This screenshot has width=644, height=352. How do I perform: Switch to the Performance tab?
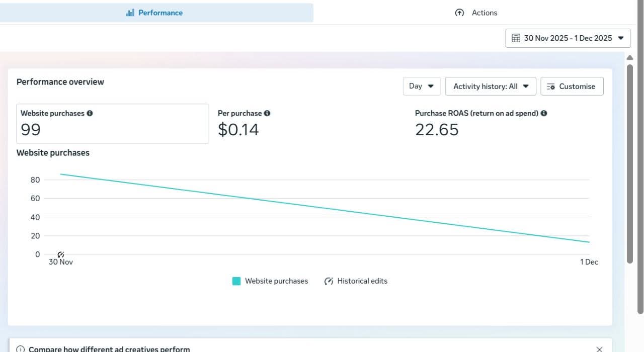click(x=155, y=13)
